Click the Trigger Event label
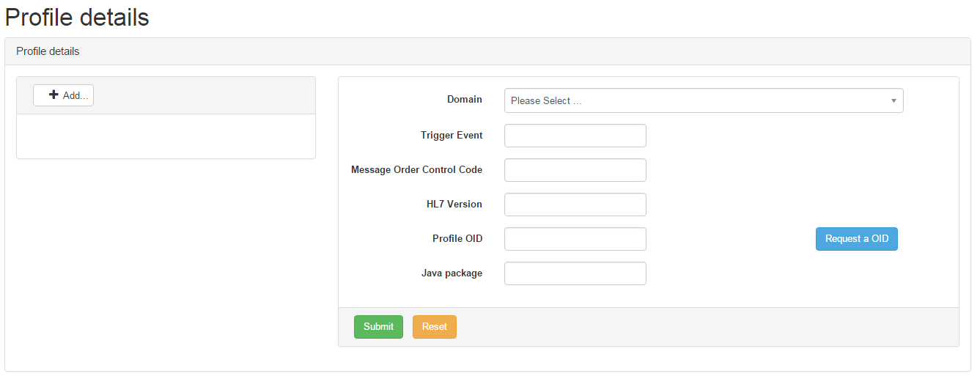Screen dimensions: 980x379 click(x=452, y=136)
